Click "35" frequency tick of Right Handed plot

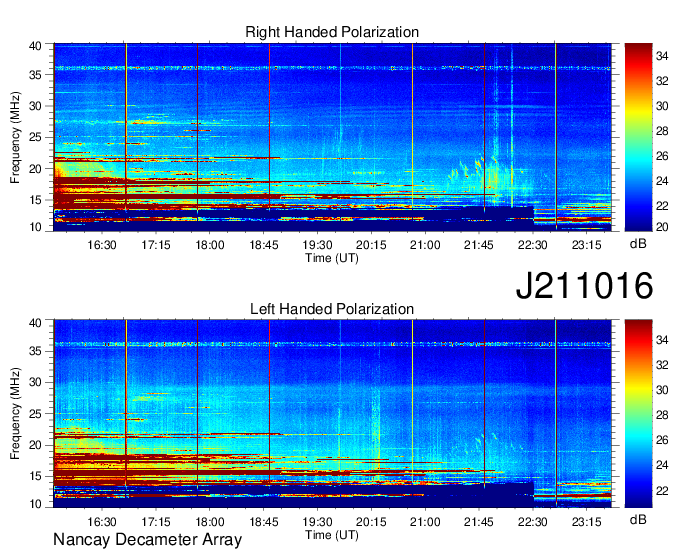point(35,75)
